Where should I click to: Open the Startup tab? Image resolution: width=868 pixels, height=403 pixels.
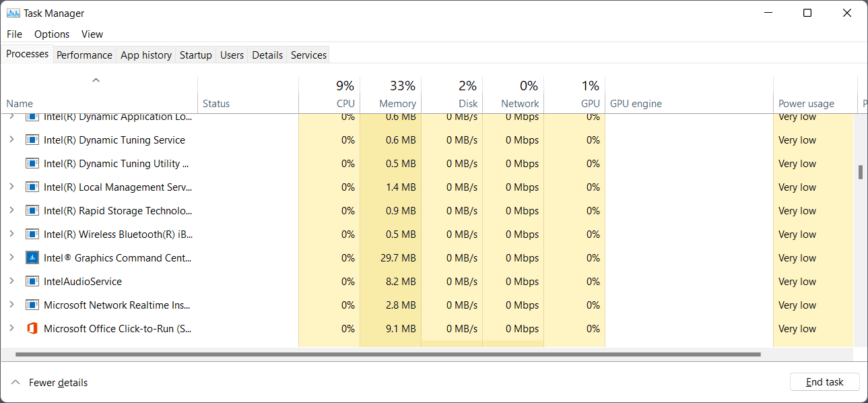coord(195,55)
